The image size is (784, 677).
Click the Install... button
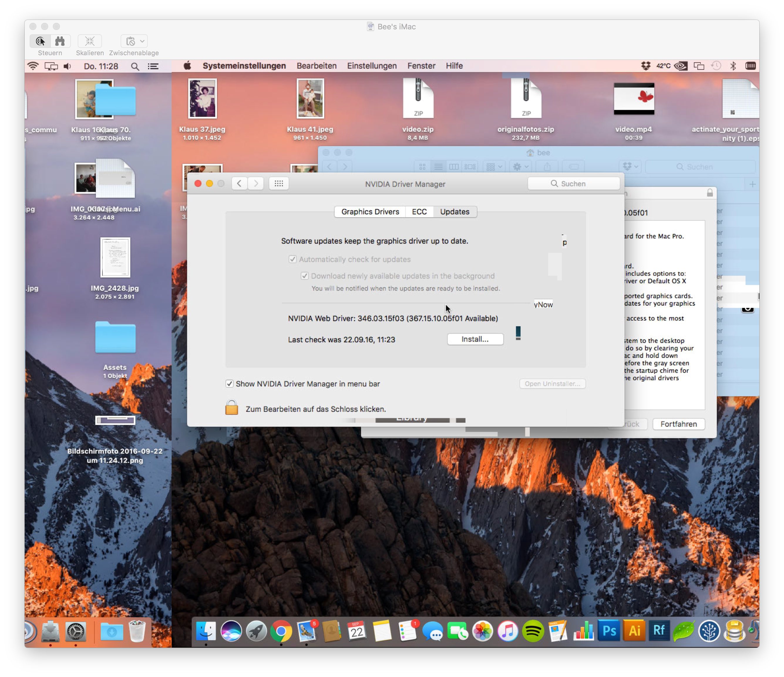click(x=475, y=339)
